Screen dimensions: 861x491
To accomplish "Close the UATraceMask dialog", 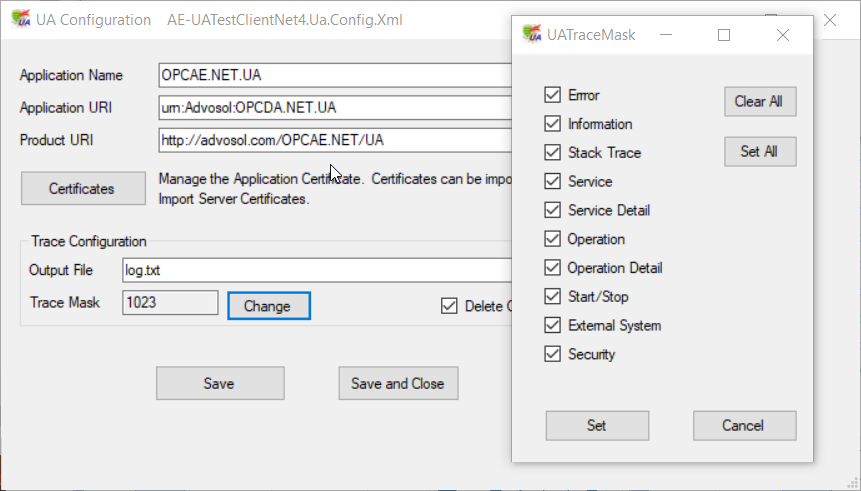I will tap(783, 35).
